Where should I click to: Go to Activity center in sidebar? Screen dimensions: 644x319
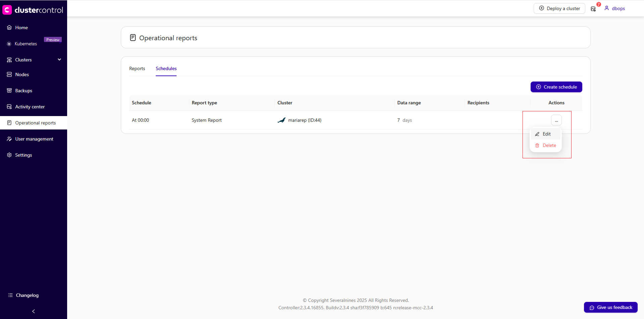(30, 107)
